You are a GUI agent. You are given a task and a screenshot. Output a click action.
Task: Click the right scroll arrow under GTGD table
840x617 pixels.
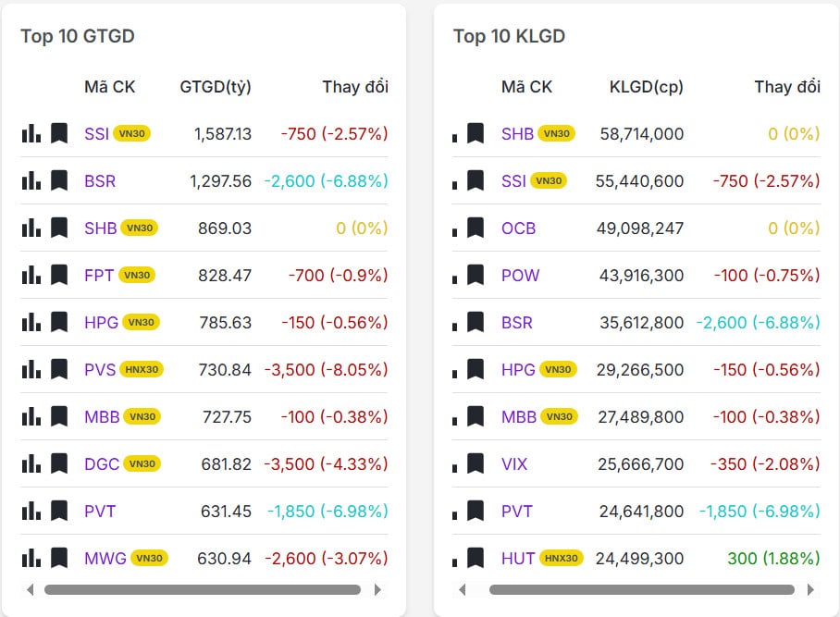pyautogui.click(x=377, y=588)
